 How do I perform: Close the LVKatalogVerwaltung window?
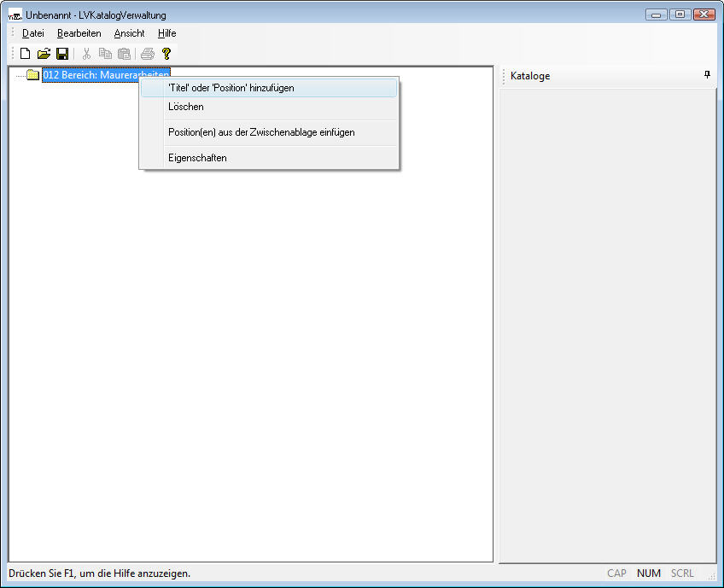tap(704, 15)
